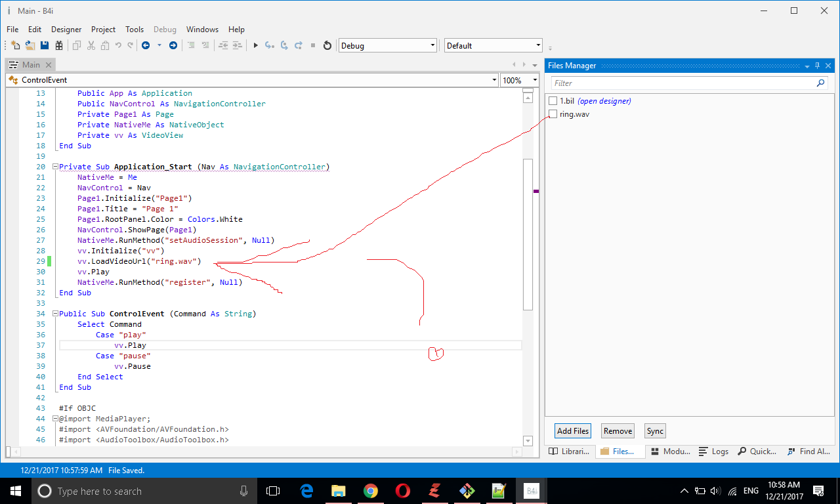Screen dimensions: 840x504
Task: Open the Default build configuration dropdown
Action: click(538, 46)
